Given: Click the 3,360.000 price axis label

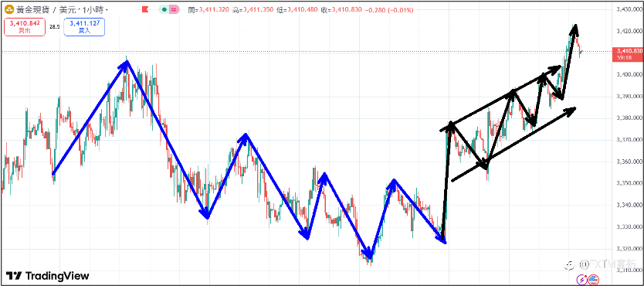Looking at the screenshot, I should pyautogui.click(x=629, y=162).
